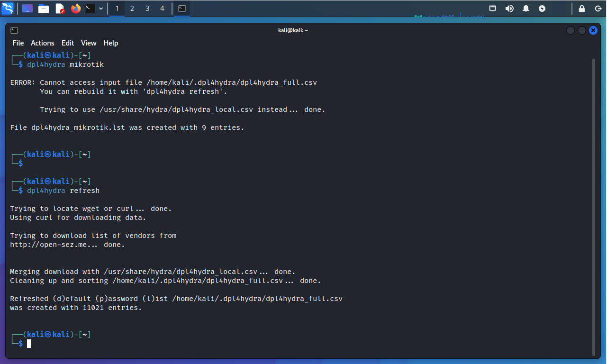The image size is (607, 364).
Task: Open the Actions menu in terminal
Action: tap(43, 43)
